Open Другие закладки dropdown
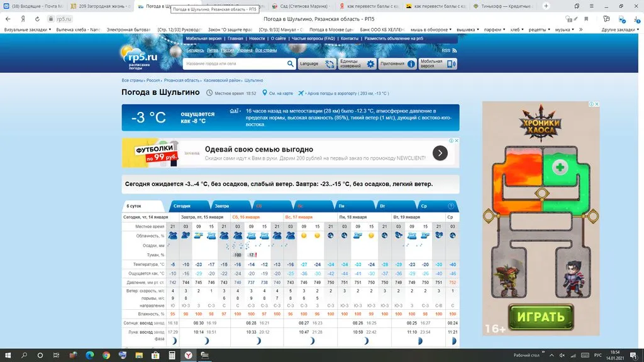 tap(620, 30)
